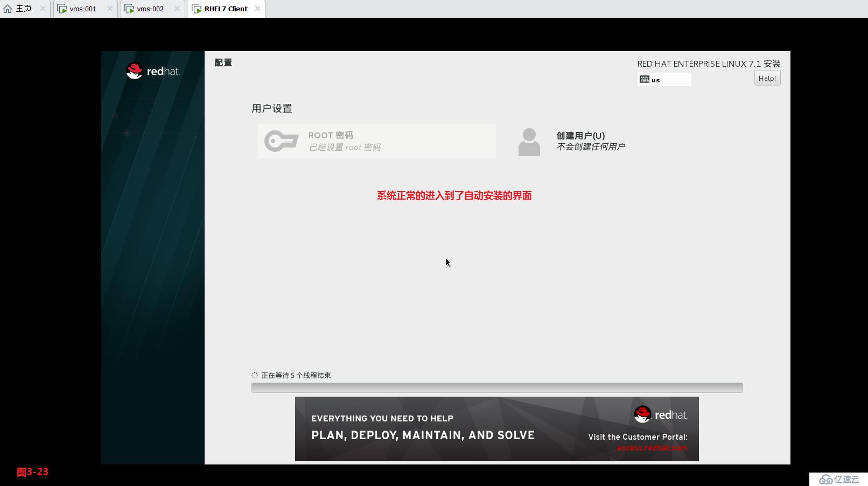Click the Help! button
868x486 pixels.
click(767, 78)
